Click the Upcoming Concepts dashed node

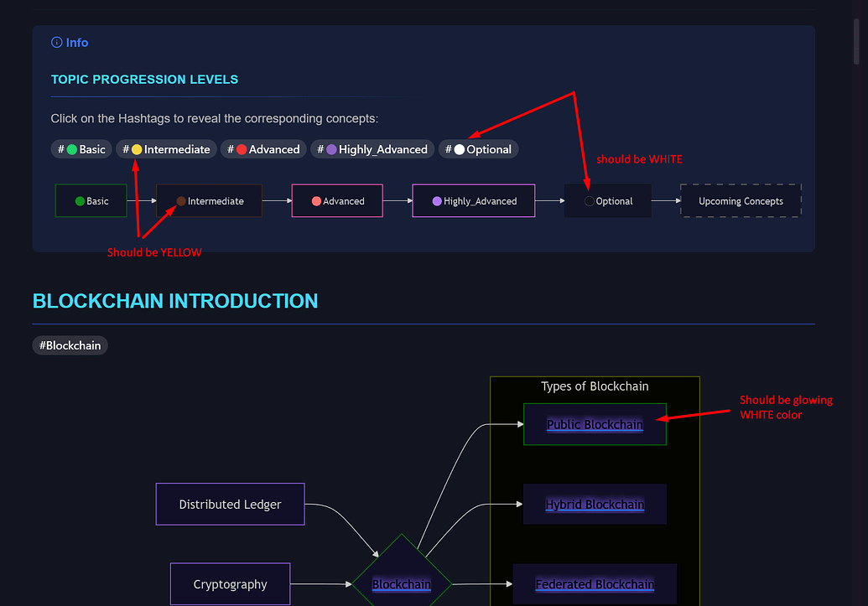pyautogui.click(x=741, y=200)
